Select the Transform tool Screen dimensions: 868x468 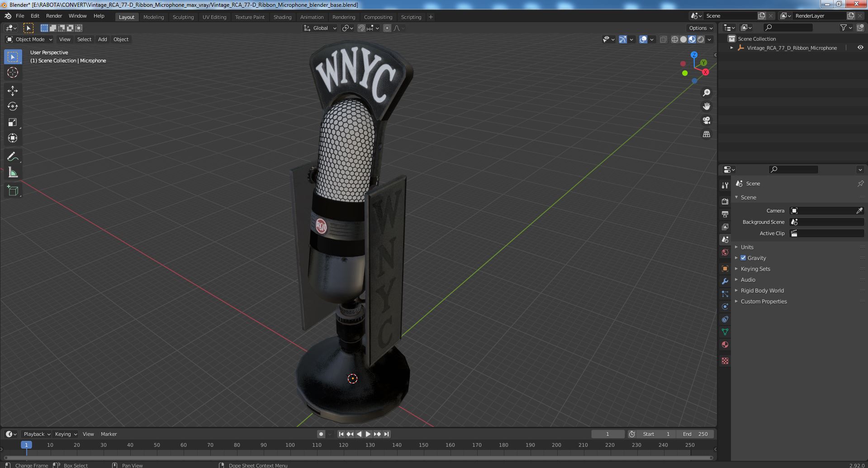pos(13,138)
